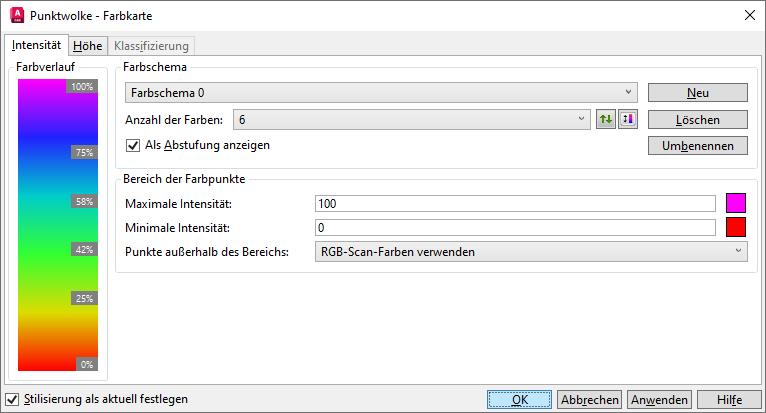Expand the 'Anzahl der Farben' dropdown
Image resolution: width=766 pixels, height=413 pixels.
[411, 119]
